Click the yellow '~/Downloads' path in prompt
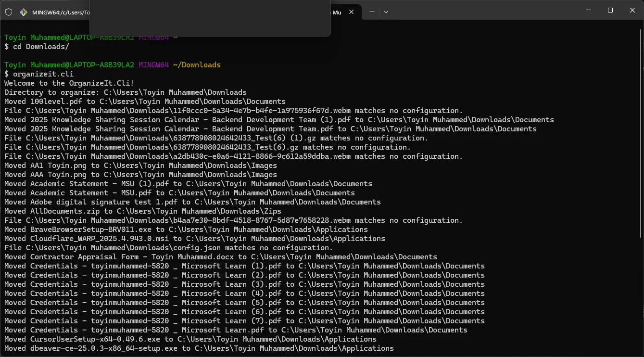 tap(197, 65)
